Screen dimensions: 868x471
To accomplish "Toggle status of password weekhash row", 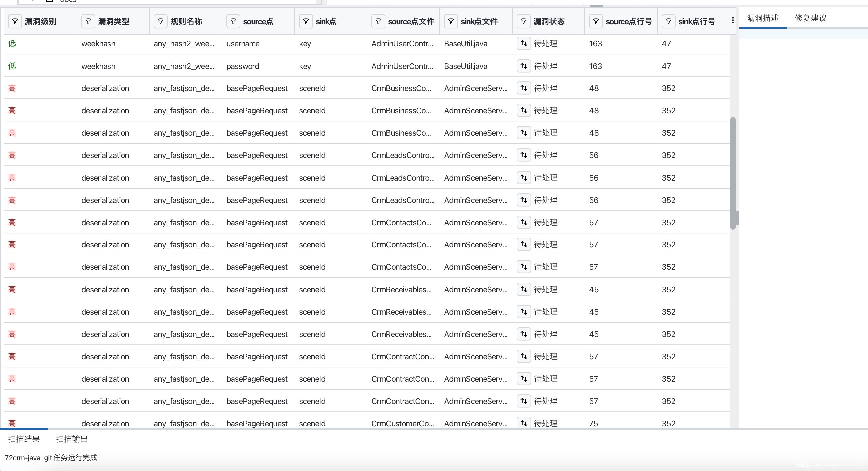I will [x=524, y=66].
